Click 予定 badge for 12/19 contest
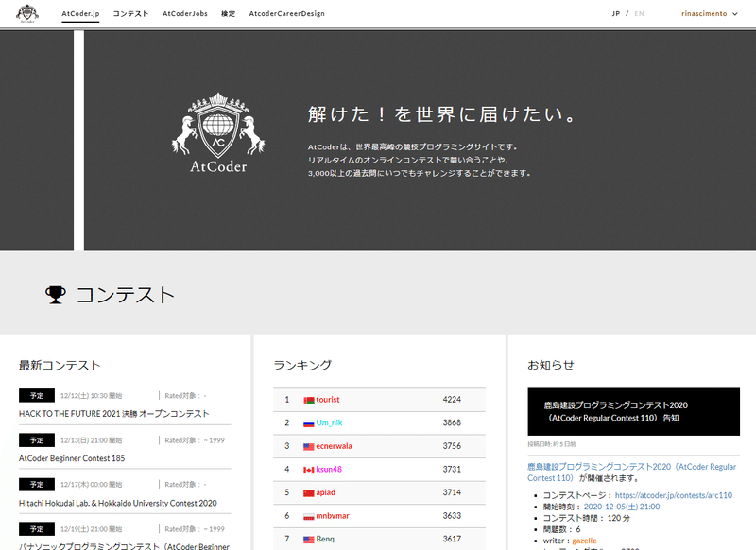756x550 pixels. click(37, 529)
